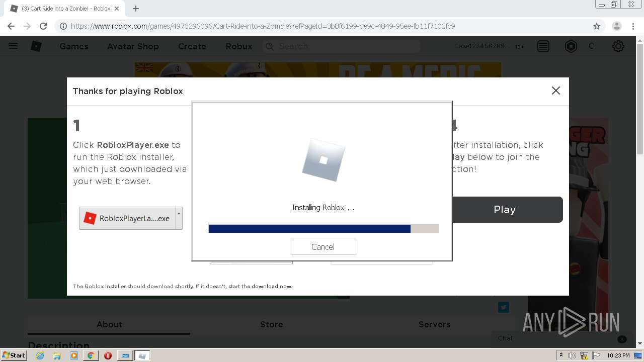Switch to the About tab
The height and width of the screenshot is (362, 644).
pyautogui.click(x=109, y=324)
